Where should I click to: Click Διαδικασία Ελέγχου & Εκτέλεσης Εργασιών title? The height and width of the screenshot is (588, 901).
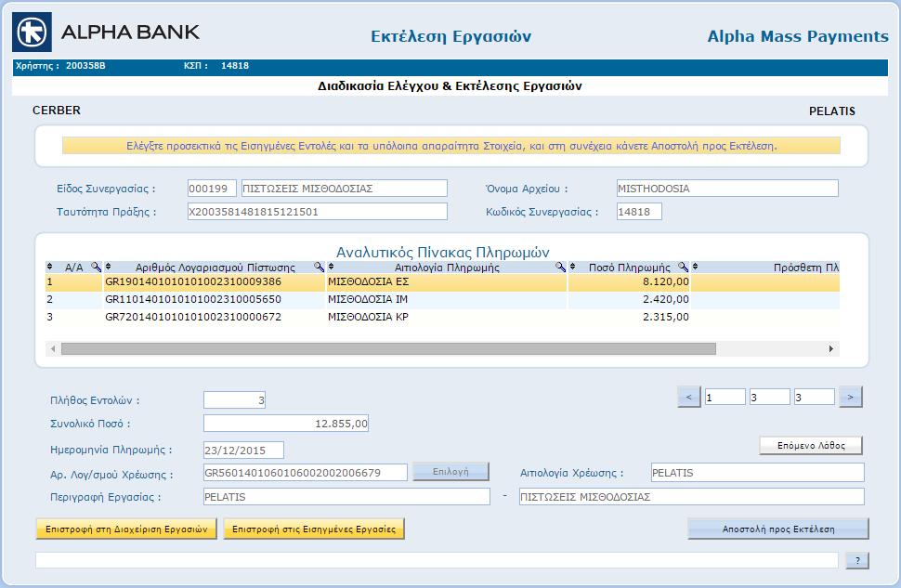[450, 86]
